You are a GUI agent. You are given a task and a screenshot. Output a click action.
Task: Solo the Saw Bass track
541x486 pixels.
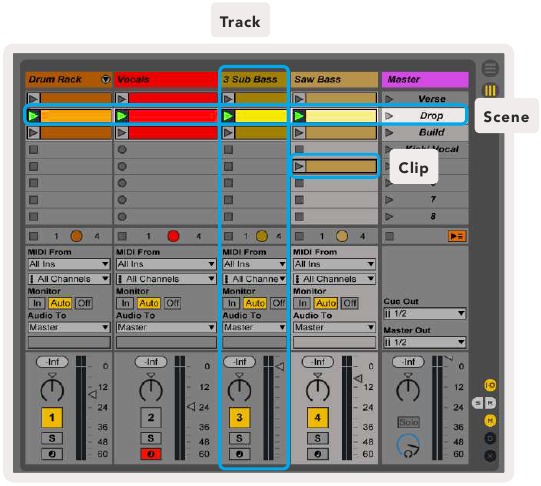[x=317, y=438]
